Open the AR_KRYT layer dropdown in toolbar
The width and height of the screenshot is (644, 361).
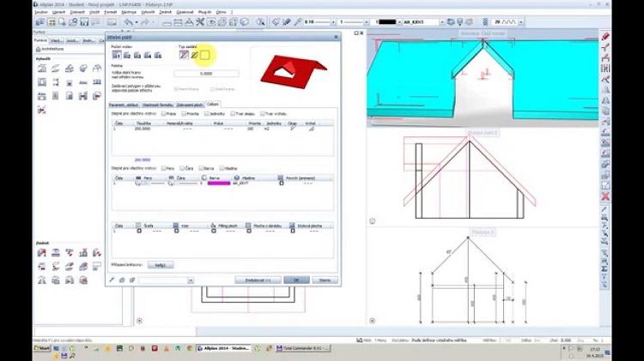tap(442, 22)
